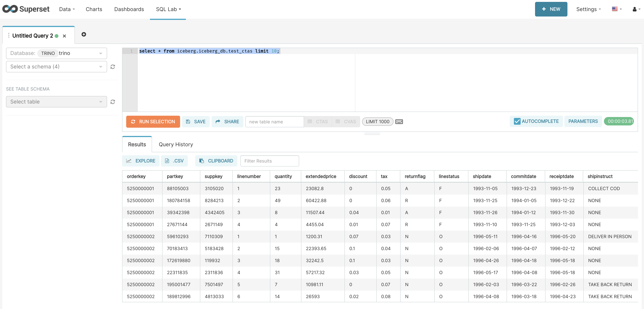
Task: Download results as .CSV
Action: [174, 161]
